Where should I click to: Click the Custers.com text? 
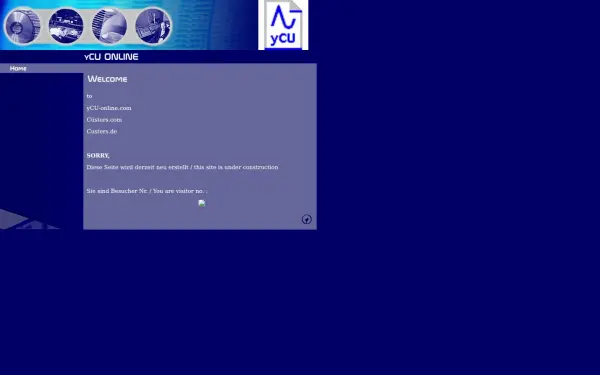tap(104, 120)
